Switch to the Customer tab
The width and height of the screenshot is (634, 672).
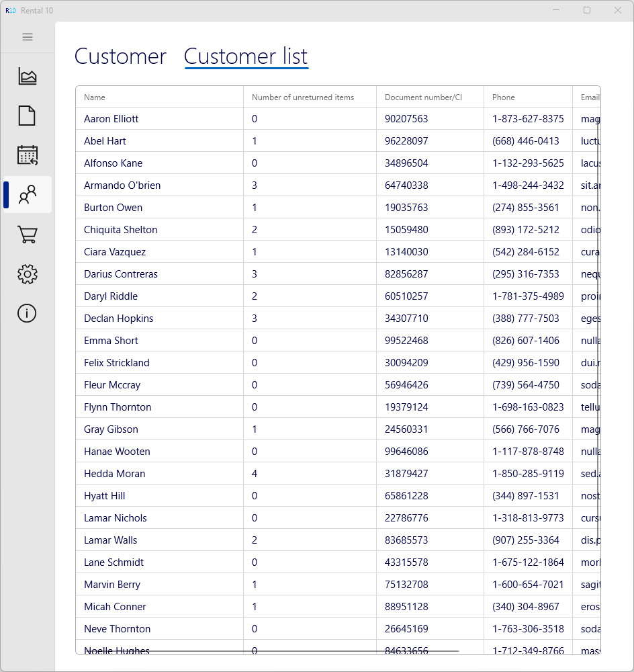pos(120,56)
